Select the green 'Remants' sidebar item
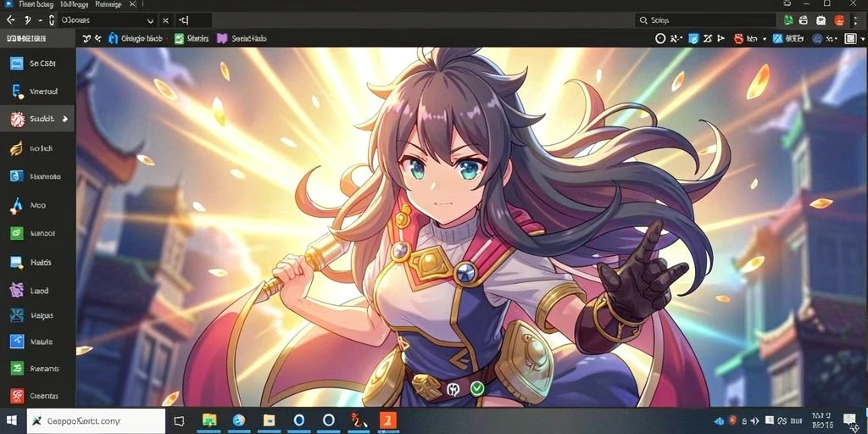Viewport: 868px width, 434px height. pyautogui.click(x=37, y=368)
